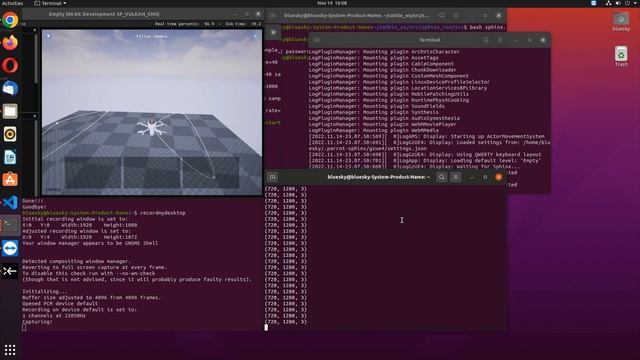Image resolution: width=640 pixels, height=360 pixels.
Task: Click 'Mounting plugin WebMedia' log line
Action: [x=373, y=131]
